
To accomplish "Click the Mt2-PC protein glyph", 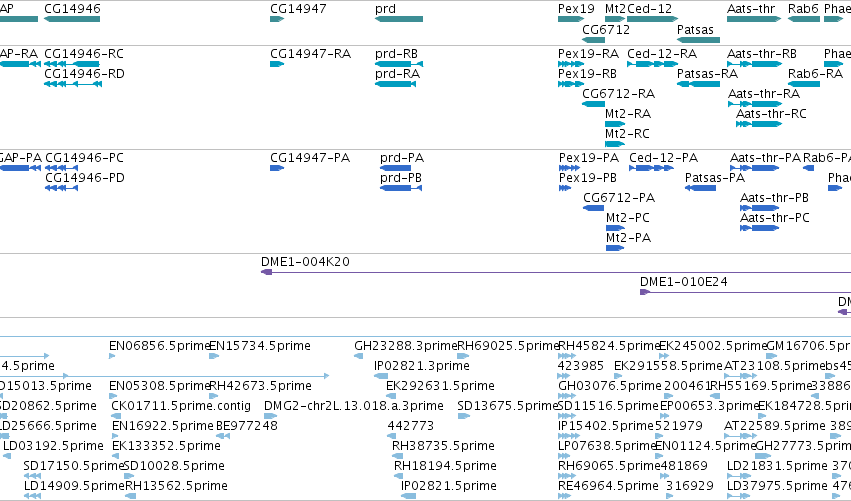I will (615, 229).
